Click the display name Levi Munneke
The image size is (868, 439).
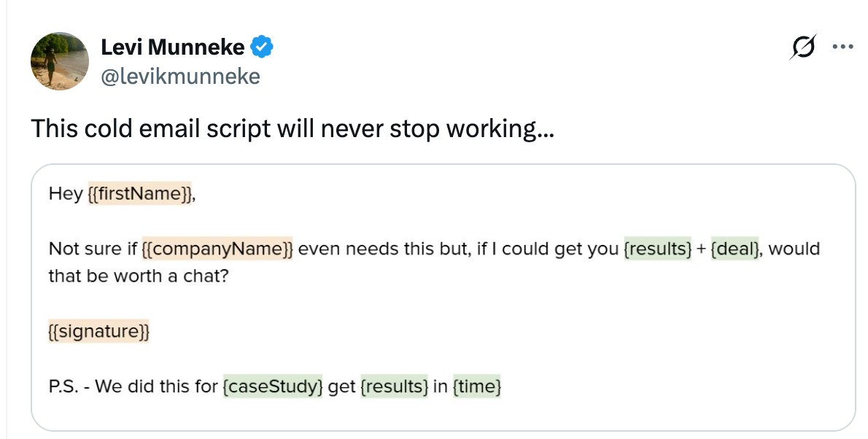[x=173, y=48]
